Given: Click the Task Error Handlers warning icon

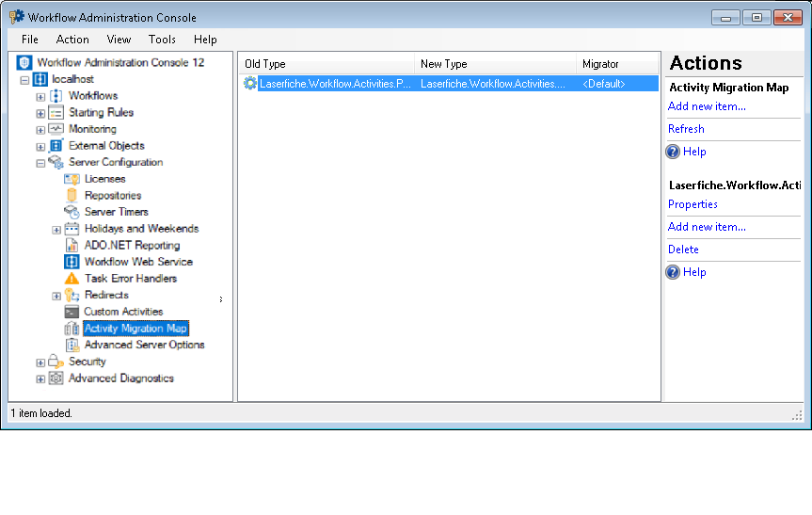Looking at the screenshot, I should (x=72, y=279).
